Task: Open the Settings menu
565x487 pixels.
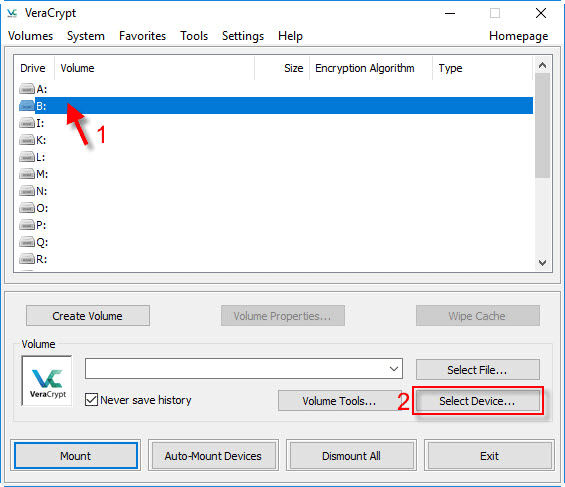Action: (243, 36)
